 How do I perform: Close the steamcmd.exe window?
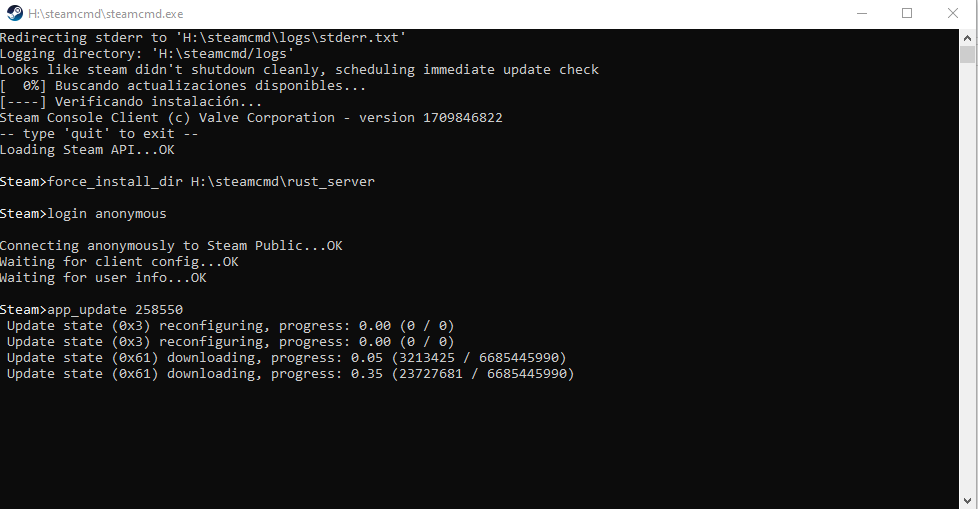953,13
